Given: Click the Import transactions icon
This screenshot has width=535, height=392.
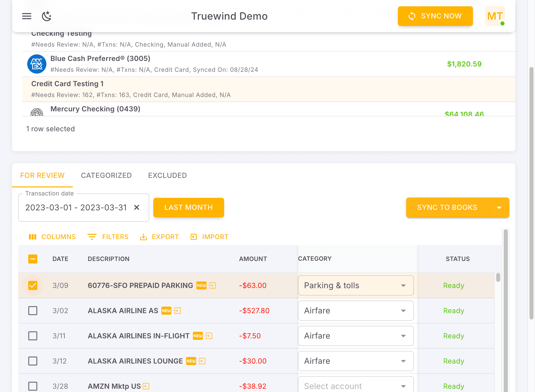Looking at the screenshot, I should [x=193, y=237].
